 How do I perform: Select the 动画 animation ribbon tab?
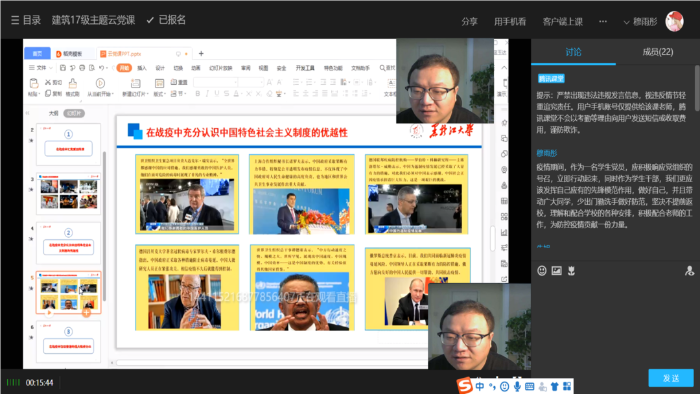point(196,68)
